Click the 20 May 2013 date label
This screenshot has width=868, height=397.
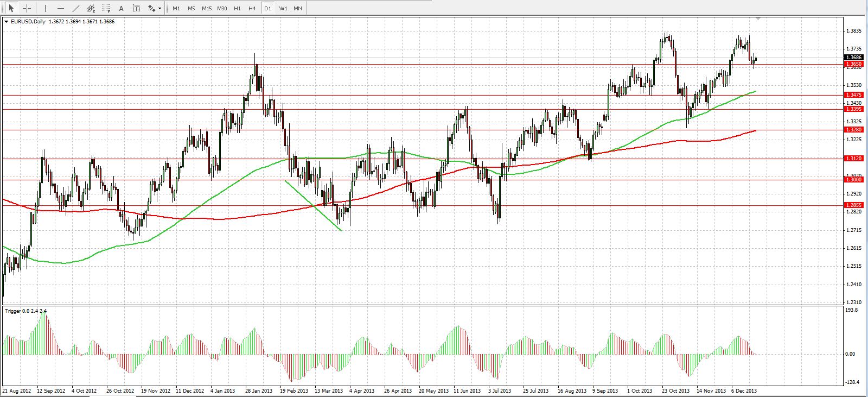[433, 391]
